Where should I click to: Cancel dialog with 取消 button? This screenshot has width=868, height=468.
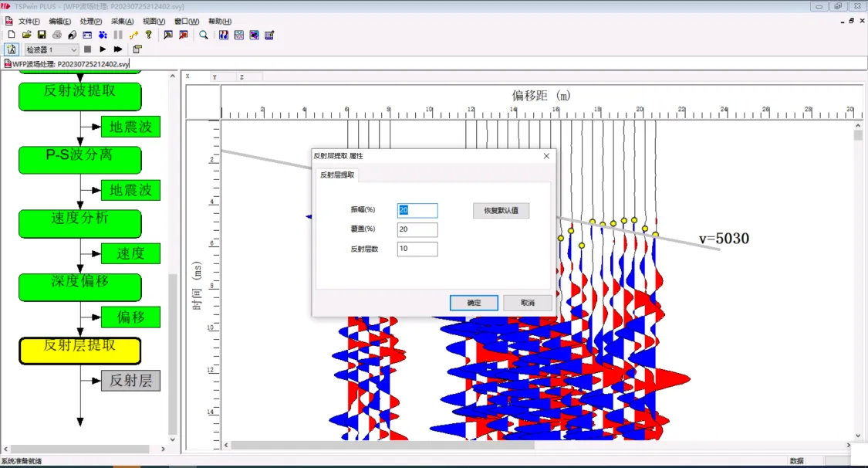(x=528, y=303)
